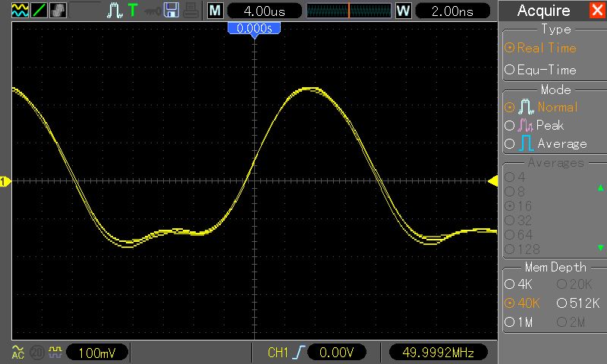Click the green up arrow in Averages list
The width and height of the screenshot is (607, 364).
(x=600, y=188)
